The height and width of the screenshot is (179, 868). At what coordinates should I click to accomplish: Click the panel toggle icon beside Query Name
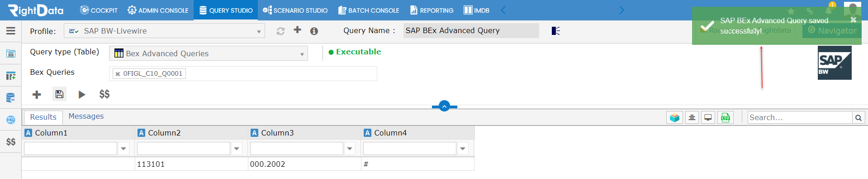pyautogui.click(x=556, y=31)
